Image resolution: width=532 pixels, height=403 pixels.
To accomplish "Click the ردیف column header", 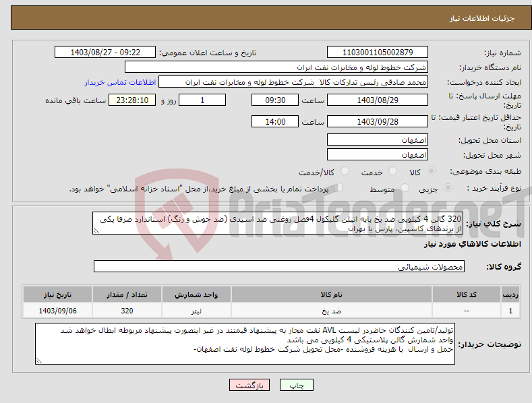I will point(510,294).
